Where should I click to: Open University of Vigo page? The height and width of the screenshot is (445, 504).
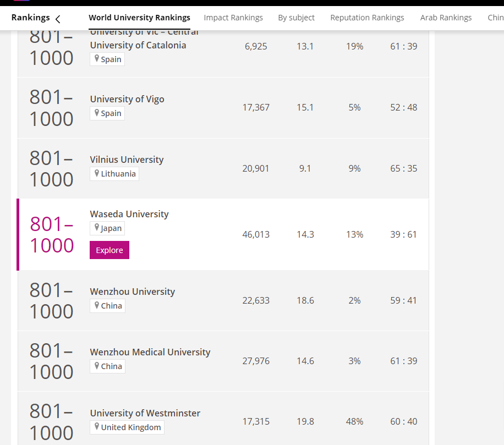tap(127, 99)
